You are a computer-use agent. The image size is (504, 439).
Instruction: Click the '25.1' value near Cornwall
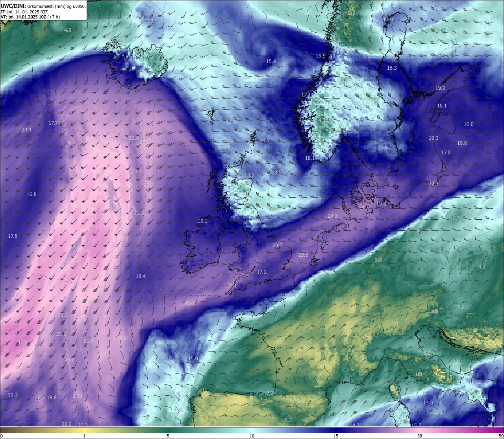pos(232,286)
